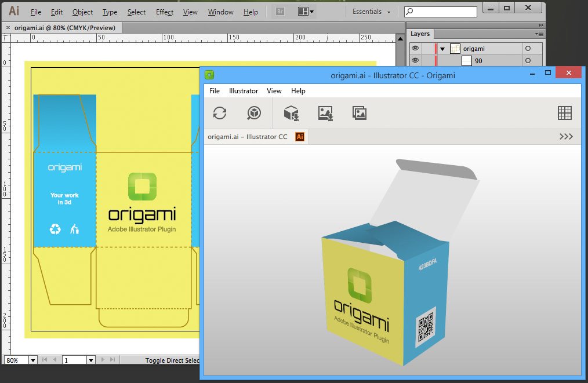Open the Arrange Documents dropdown arrow
The image size is (588, 383).
point(311,12)
